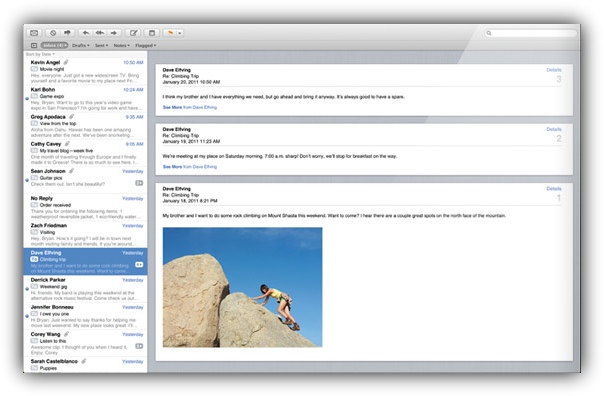Open the flag color dropdown arrow
The width and height of the screenshot is (604, 396).
[x=180, y=33]
